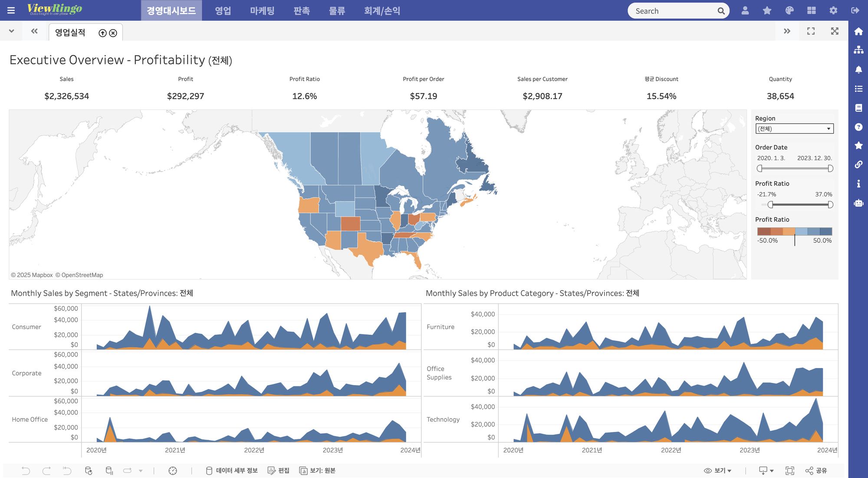This screenshot has width=868, height=478.
Task: Open the Region dropdown
Action: pos(794,129)
